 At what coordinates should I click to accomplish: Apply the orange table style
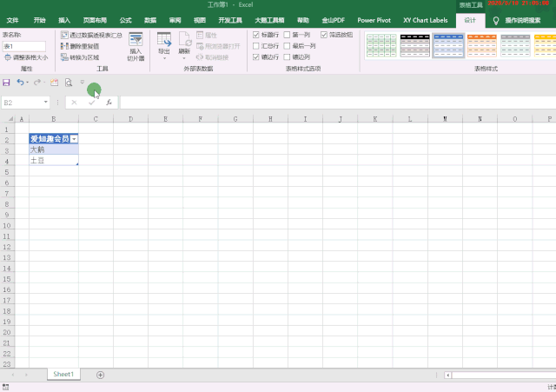[481, 45]
